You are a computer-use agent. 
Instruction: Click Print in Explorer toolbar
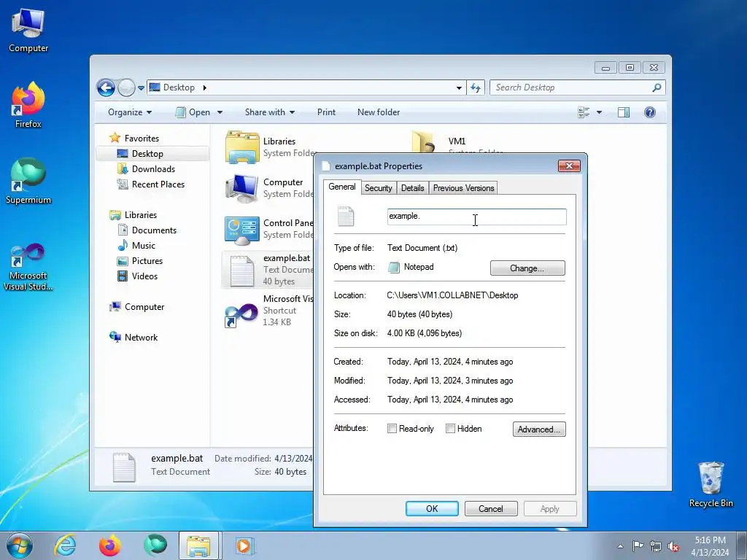click(326, 112)
